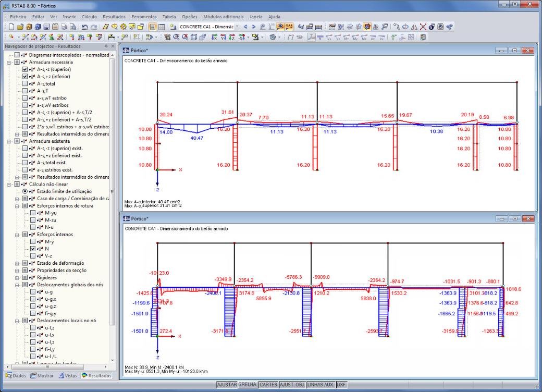This screenshot has width=542, height=392.
Task: Open CONCRETE CA1 load case dropdown
Action: [237, 27]
